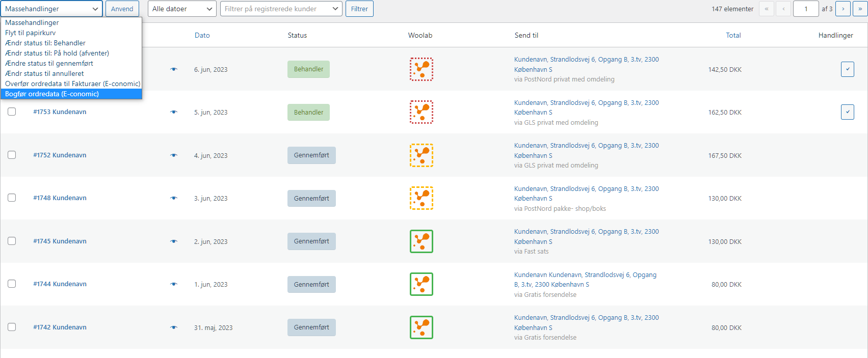Jump to last page with the double arrow
This screenshot has width=868, height=358.
860,9
